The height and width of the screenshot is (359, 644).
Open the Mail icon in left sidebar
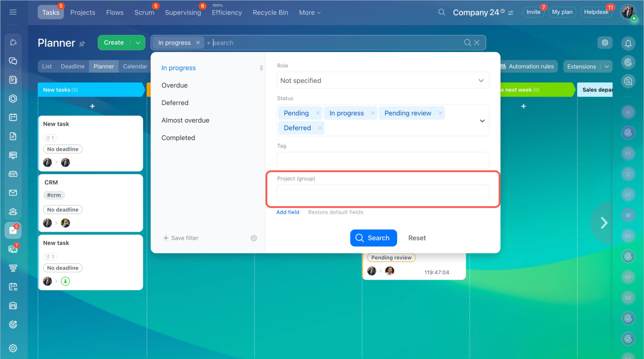pyautogui.click(x=13, y=193)
